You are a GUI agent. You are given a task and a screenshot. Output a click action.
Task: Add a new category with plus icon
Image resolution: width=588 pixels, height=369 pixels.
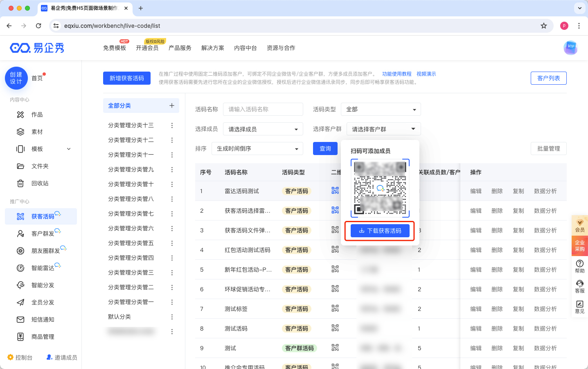[x=172, y=106]
